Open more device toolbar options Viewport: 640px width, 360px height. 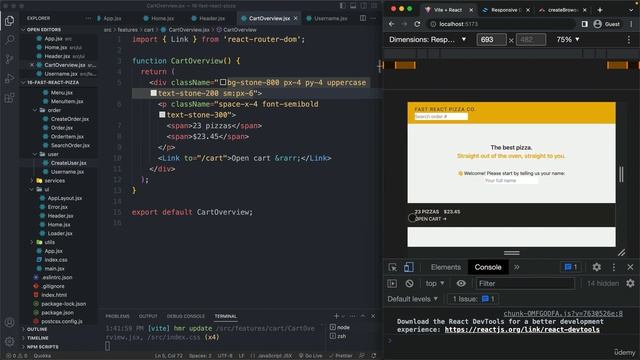coord(629,40)
